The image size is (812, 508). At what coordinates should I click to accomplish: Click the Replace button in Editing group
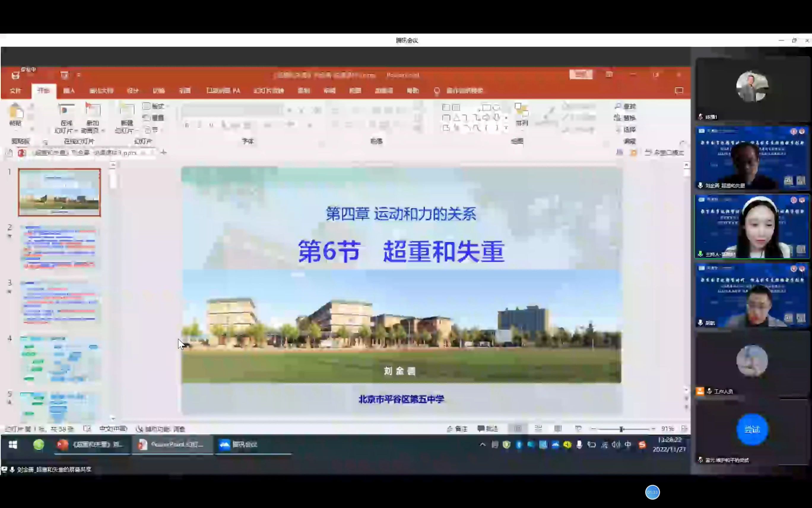point(625,118)
